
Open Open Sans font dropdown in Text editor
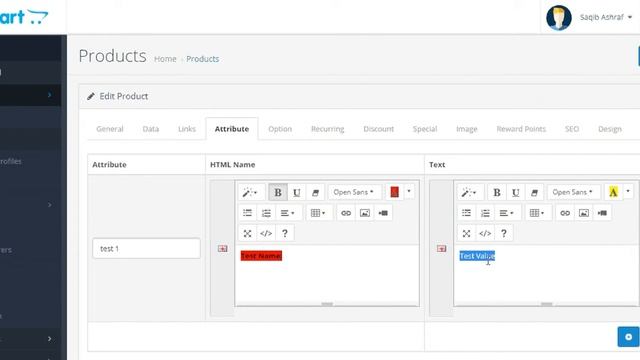pos(573,192)
